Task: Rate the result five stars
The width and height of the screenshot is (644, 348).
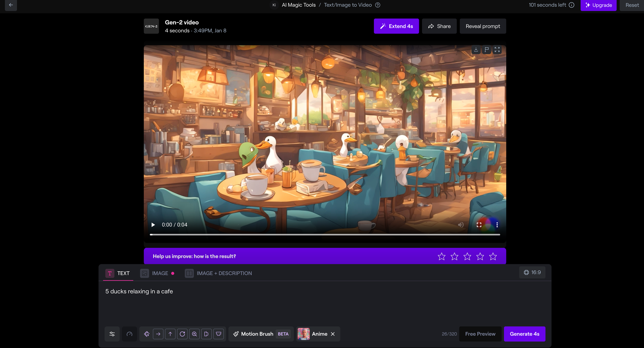Action: click(x=493, y=256)
